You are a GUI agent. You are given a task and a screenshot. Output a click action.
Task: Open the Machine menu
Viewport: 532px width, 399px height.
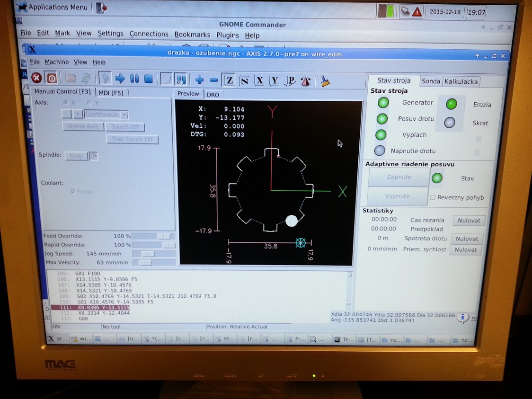(56, 62)
